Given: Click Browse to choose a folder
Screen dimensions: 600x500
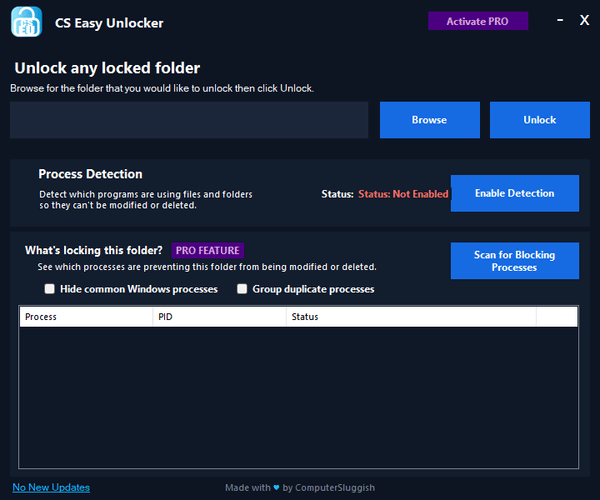Looking at the screenshot, I should (430, 120).
